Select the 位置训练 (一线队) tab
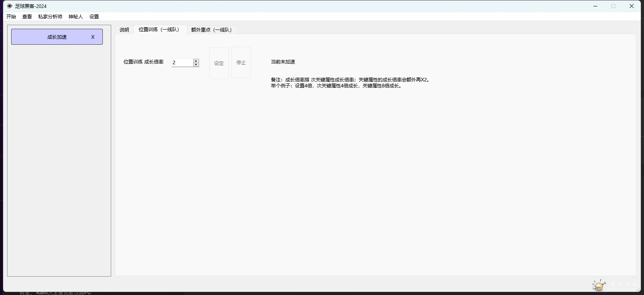This screenshot has height=295, width=644. tap(160, 30)
